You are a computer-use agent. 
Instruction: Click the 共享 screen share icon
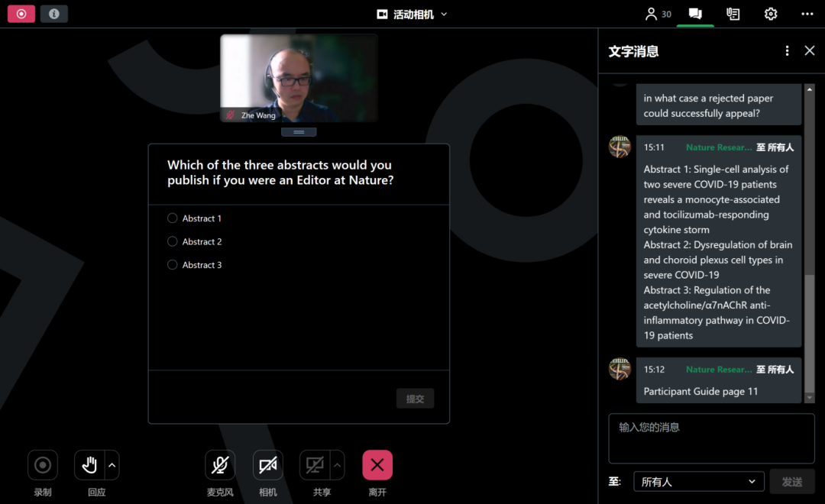[315, 465]
